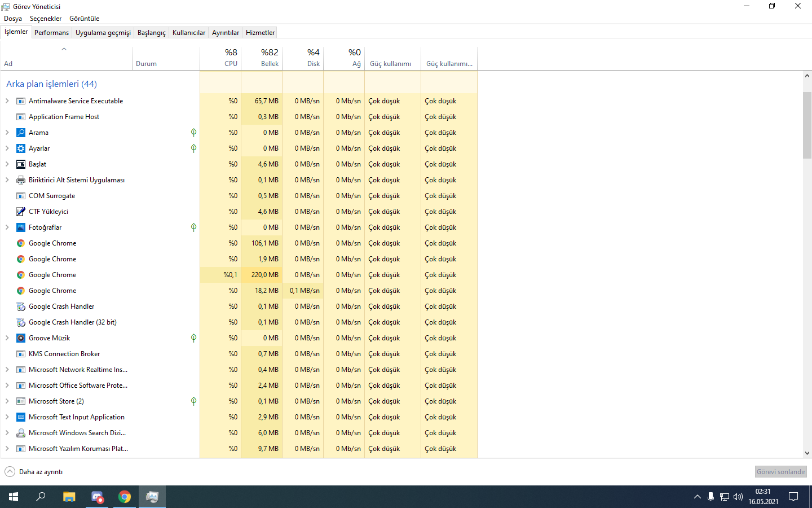Select the Microsoft Office Software Prote... row
This screenshot has width=812, height=508.
239,386
